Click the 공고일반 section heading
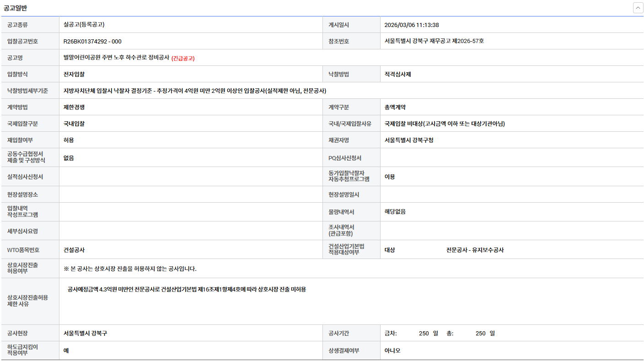 point(15,8)
